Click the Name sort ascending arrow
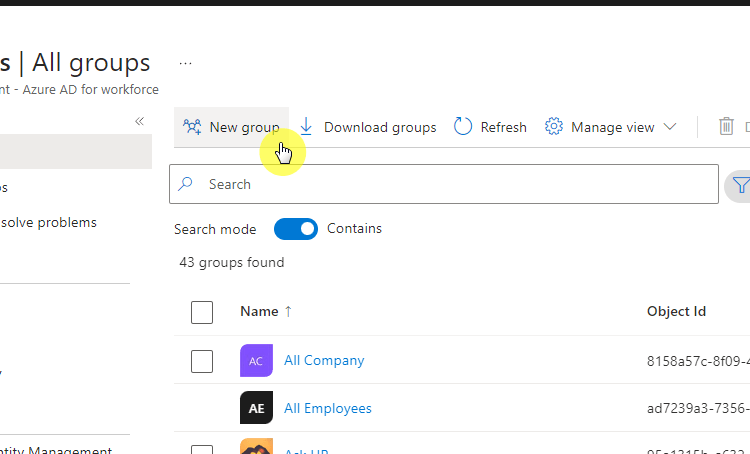Viewport: 750px width, 454px height. pyautogui.click(x=288, y=311)
